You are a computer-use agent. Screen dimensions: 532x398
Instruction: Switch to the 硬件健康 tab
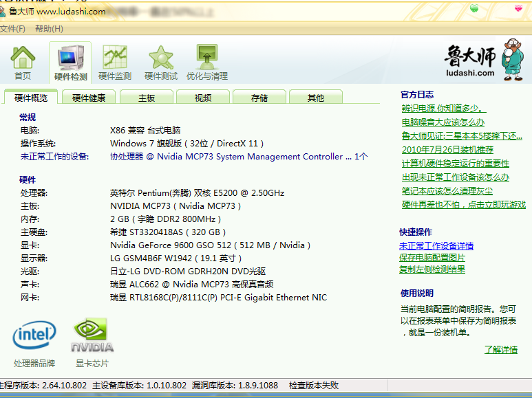[89, 98]
